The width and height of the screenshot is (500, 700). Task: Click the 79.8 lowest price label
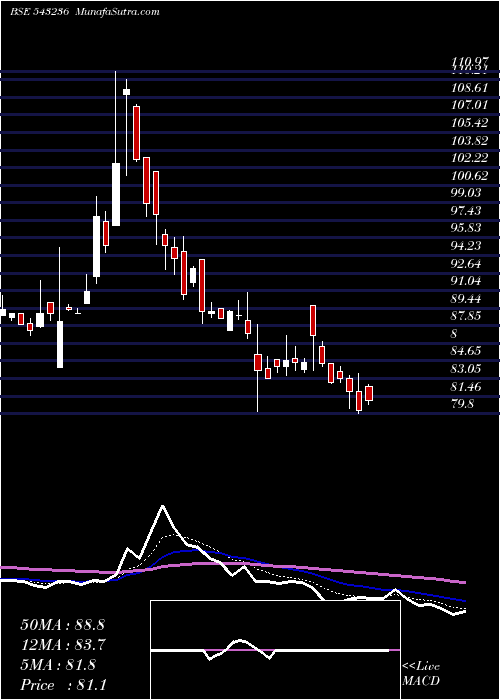click(462, 404)
